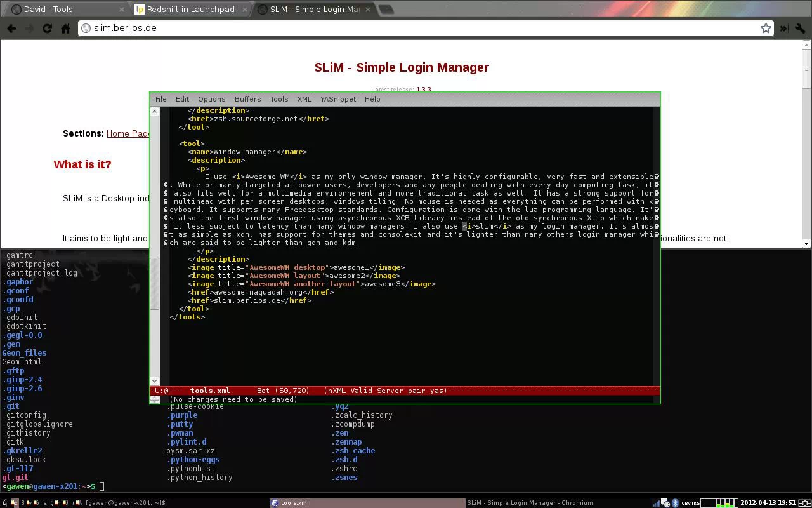
Task: Click the Bluetooth icon in system tray
Action: click(676, 503)
